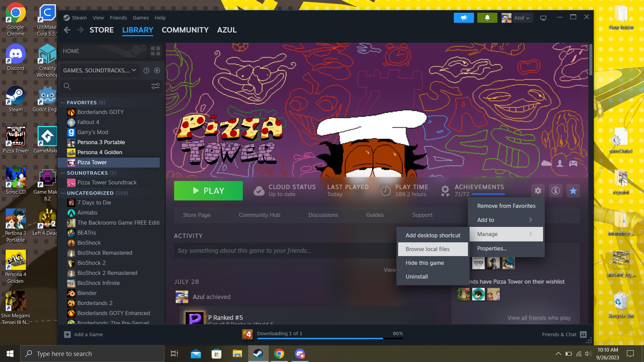Open the game info icon
Image resolution: width=644 pixels, height=362 pixels.
pyautogui.click(x=555, y=190)
